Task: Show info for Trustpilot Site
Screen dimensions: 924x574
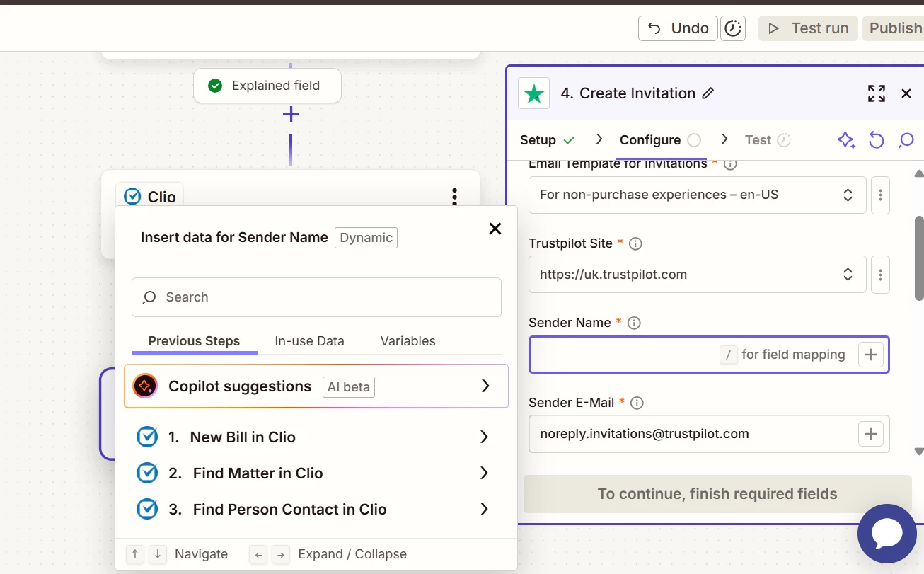Action: point(635,243)
